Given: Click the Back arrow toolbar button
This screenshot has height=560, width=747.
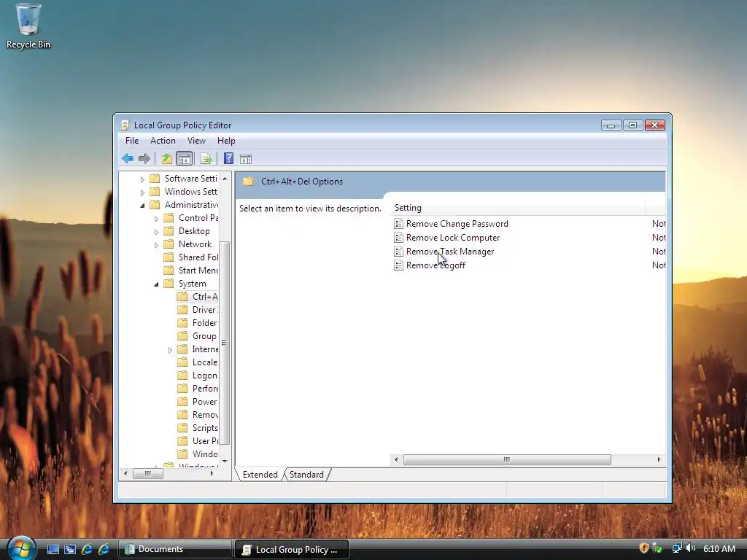Looking at the screenshot, I should 128,158.
